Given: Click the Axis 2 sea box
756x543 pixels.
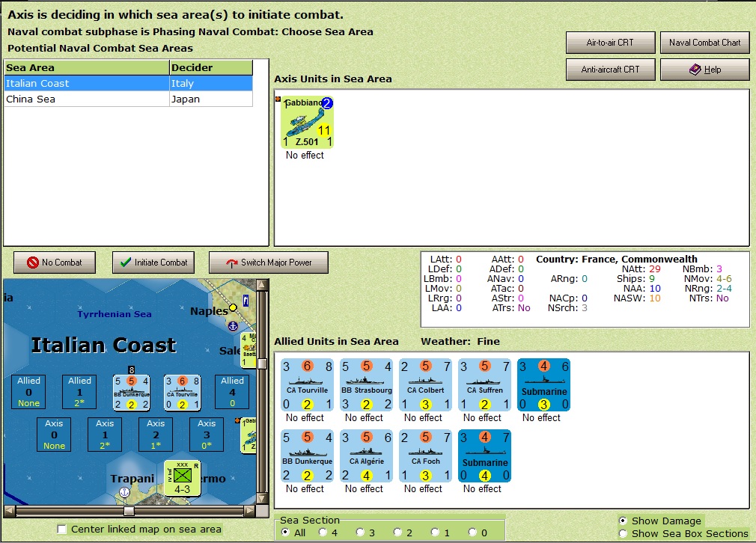Looking at the screenshot, I should (x=156, y=434).
